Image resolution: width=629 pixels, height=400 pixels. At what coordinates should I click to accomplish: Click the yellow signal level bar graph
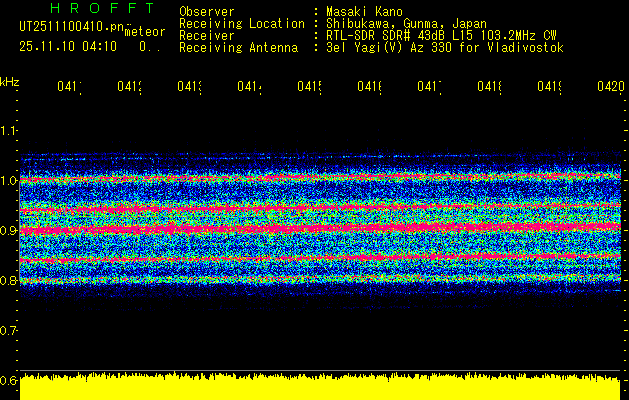pyautogui.click(x=320, y=389)
